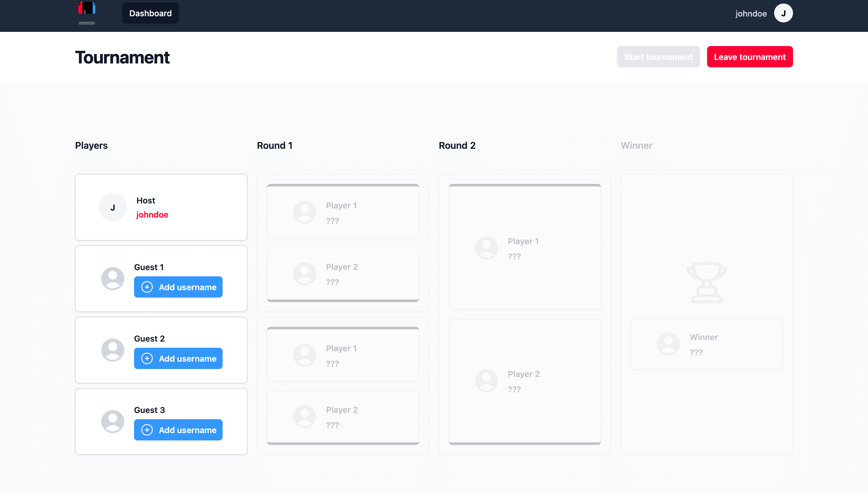Click the plus icon in Guest 1's button
Image resolution: width=868 pixels, height=493 pixels.
[x=147, y=287]
